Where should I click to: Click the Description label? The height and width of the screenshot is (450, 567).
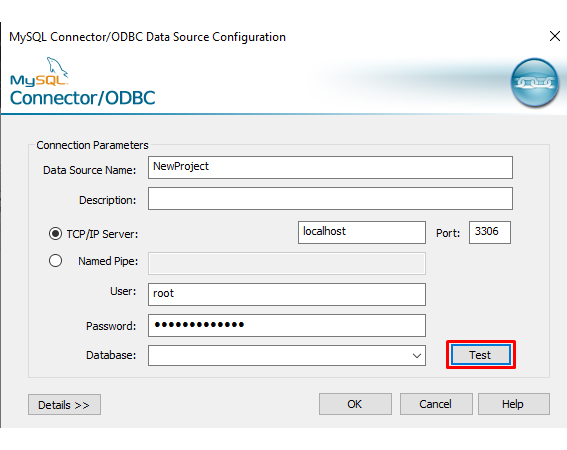[107, 200]
